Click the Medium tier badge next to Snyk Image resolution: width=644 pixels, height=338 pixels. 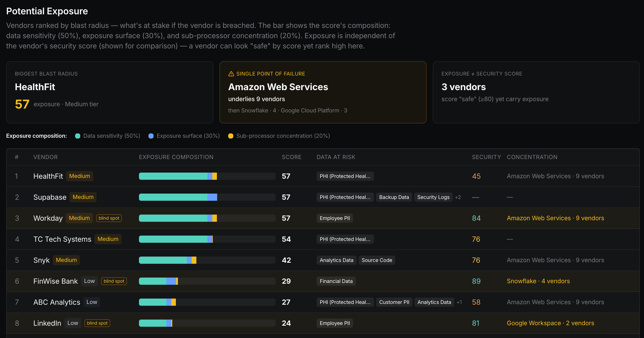pyautogui.click(x=66, y=260)
